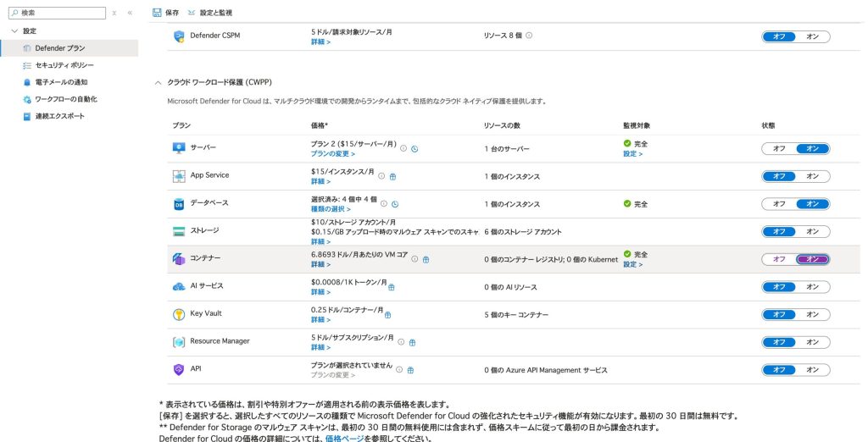This screenshot has height=442, width=868.
Task: Click the info icon beside サーバー price
Action: coord(403,148)
